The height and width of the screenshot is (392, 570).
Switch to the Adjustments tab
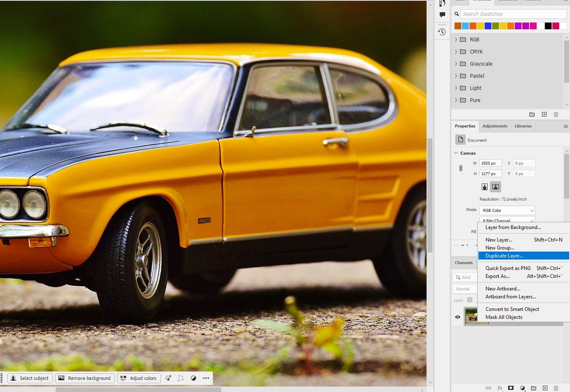click(x=495, y=126)
